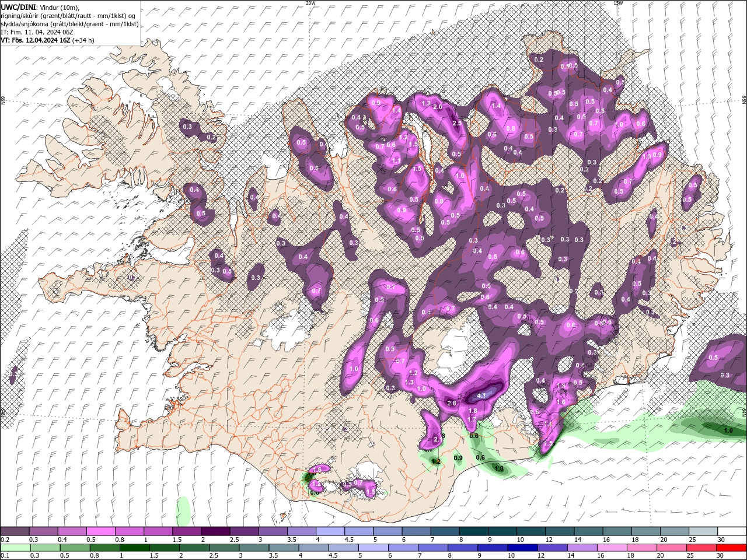Click the bright red above-30 rain legend swatch
Viewport: 747px width, 560px height.
coord(731,548)
